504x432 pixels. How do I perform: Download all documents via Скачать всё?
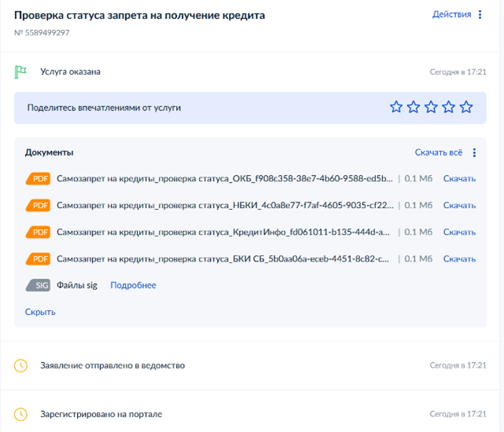click(438, 152)
